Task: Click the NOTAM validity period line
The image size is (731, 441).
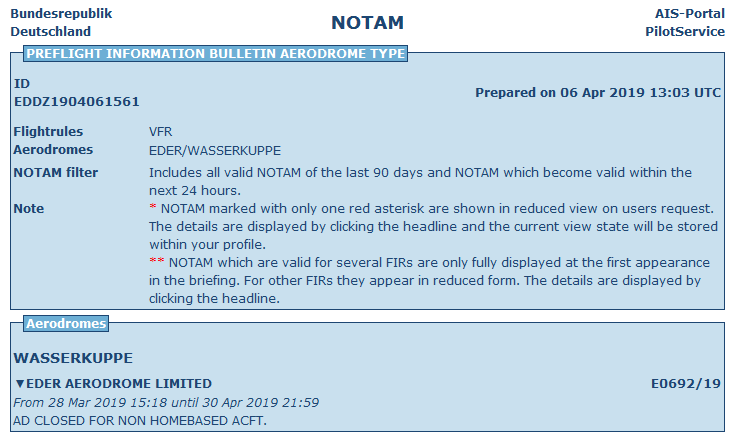Action: 166,402
